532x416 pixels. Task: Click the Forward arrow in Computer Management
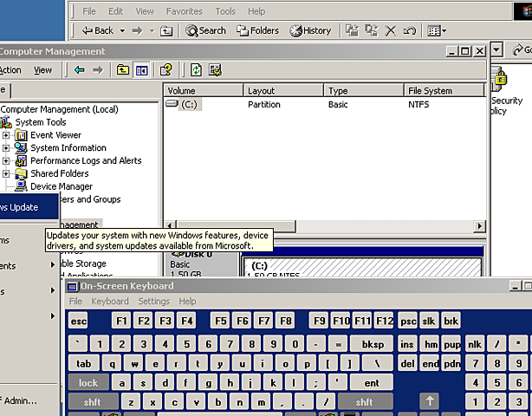click(x=98, y=70)
